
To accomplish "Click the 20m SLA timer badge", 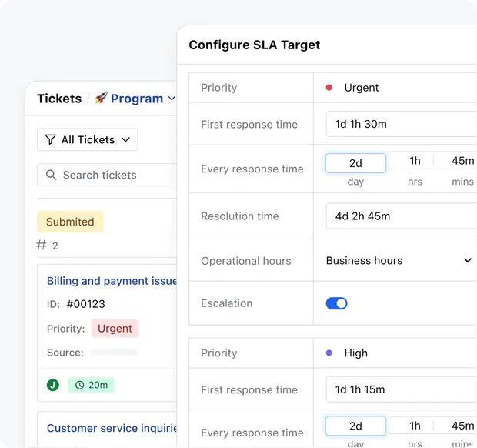I will 92,385.
